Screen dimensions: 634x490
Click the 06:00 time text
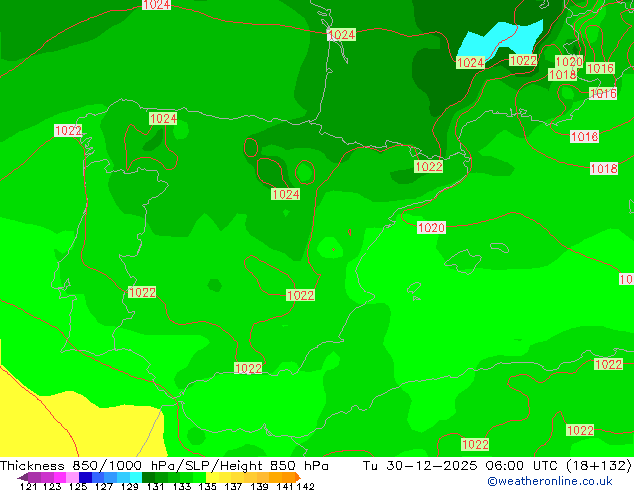(505, 466)
